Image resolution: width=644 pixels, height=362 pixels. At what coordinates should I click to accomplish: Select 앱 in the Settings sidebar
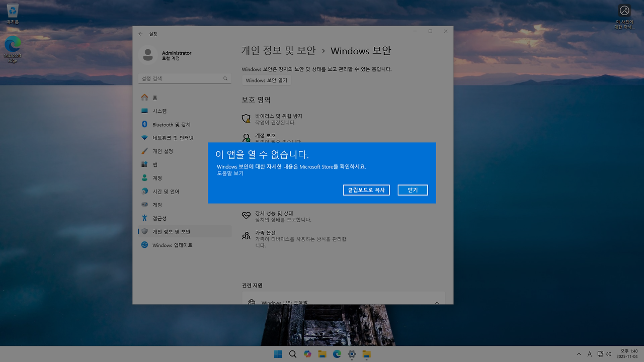click(185, 164)
